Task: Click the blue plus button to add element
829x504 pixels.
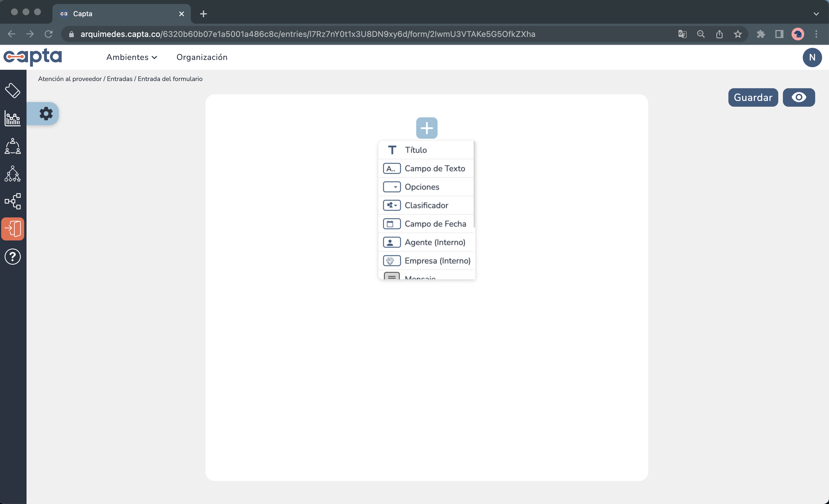Action: pyautogui.click(x=427, y=128)
